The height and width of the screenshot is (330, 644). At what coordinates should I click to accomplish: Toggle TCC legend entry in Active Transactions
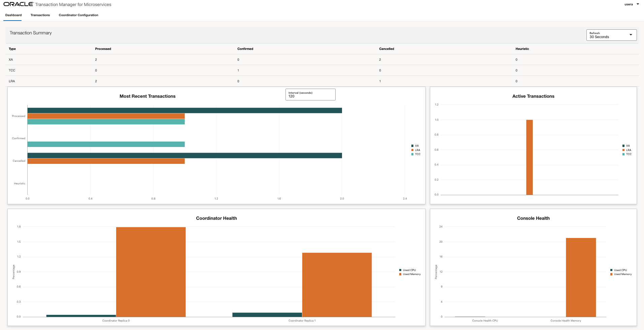point(627,154)
